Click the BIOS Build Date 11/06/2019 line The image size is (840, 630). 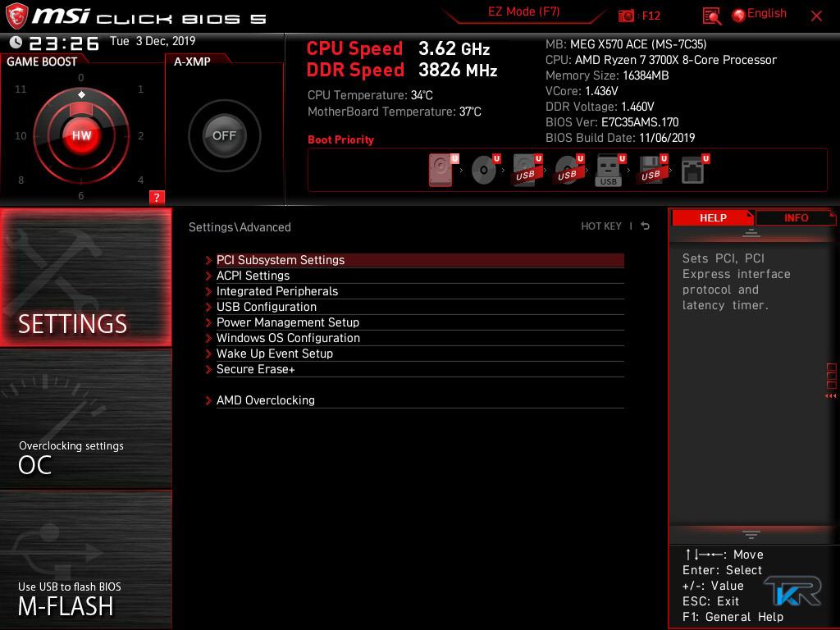[x=620, y=138]
